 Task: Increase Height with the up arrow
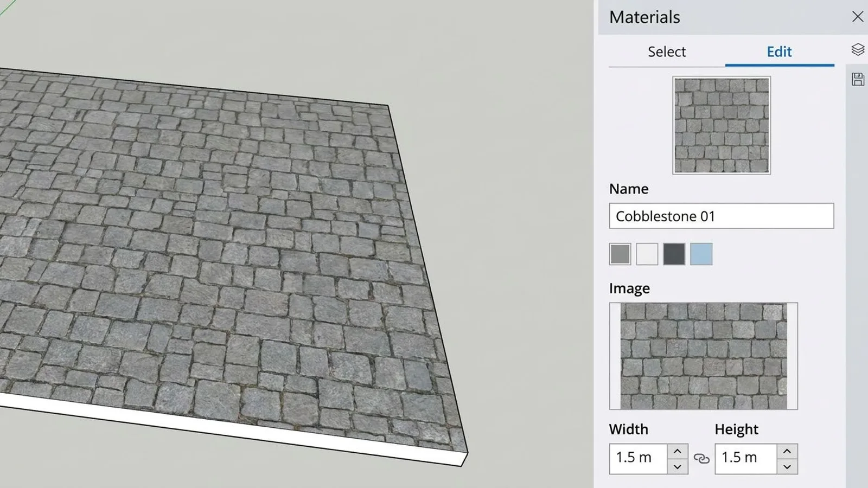[787, 451]
